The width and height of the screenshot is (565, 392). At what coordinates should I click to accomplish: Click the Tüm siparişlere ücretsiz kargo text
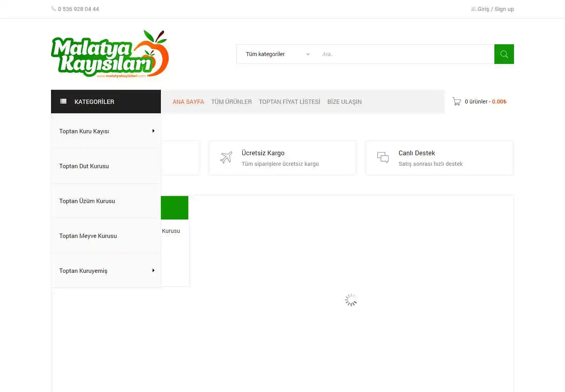280,164
